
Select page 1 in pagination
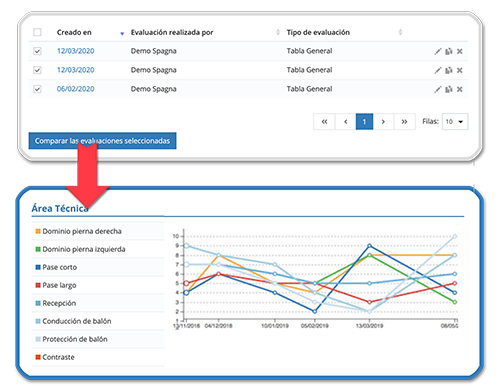pos(364,122)
